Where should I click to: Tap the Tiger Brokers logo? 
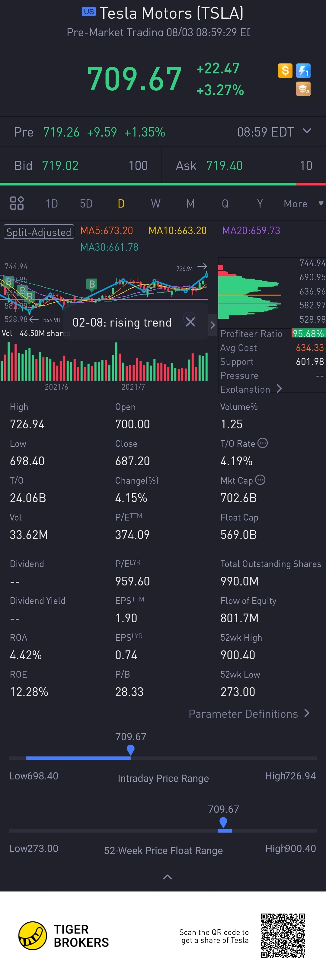point(63,936)
